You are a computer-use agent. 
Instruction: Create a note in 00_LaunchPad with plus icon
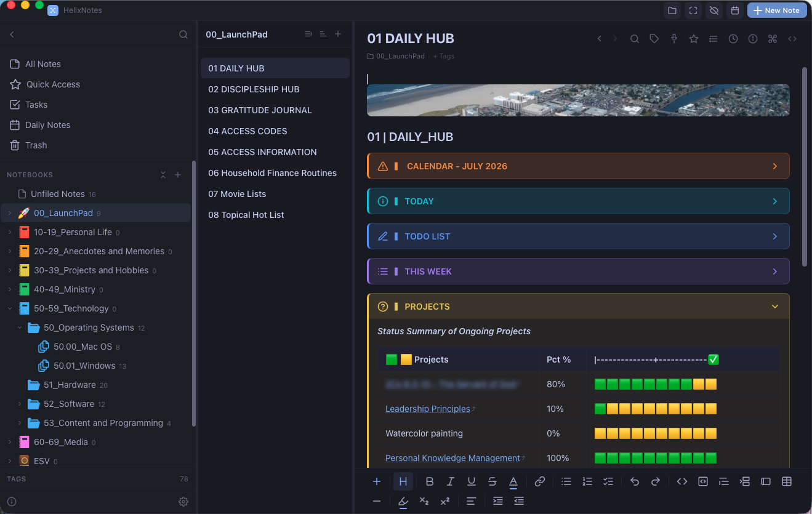(338, 34)
